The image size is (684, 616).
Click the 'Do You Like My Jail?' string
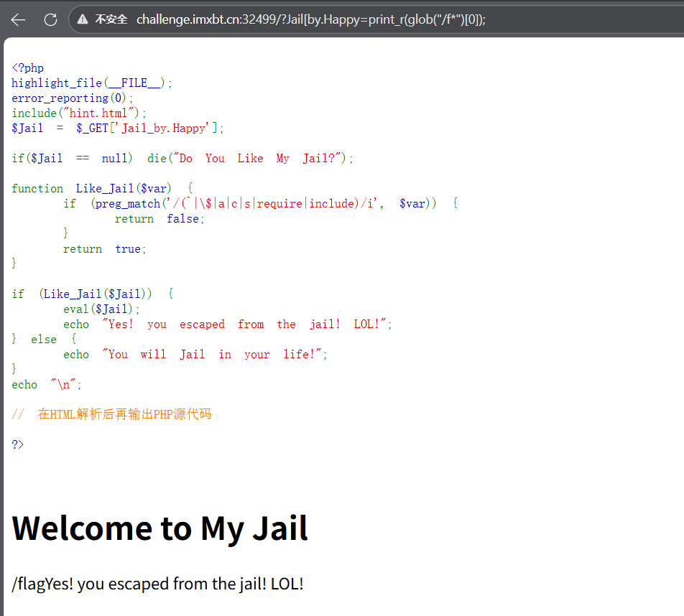256,158
